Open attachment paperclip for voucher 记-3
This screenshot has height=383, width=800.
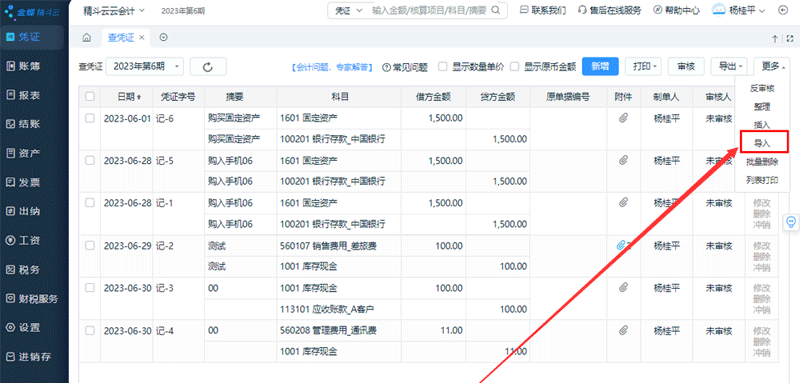pos(623,288)
